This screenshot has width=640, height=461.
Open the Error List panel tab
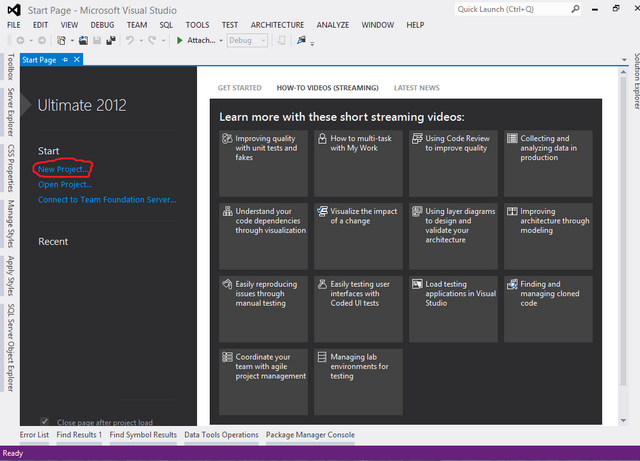pos(34,435)
